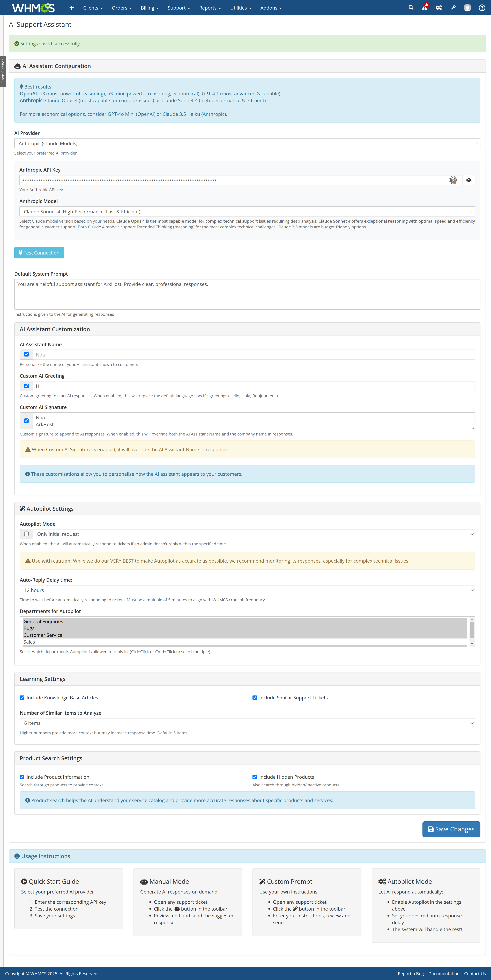The image size is (491, 980).
Task: Open the wrench setup icon
Action: [453, 8]
